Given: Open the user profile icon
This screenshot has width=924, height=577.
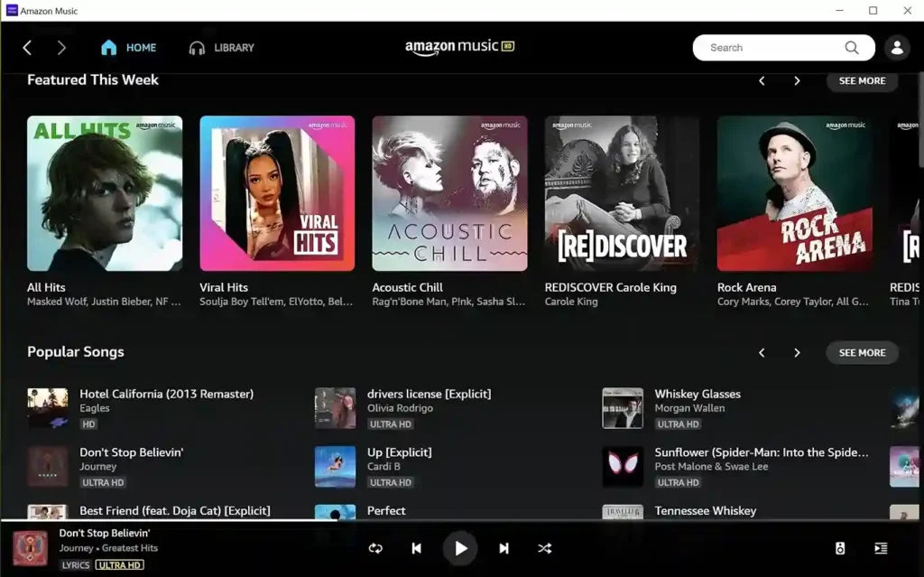Looking at the screenshot, I should point(896,48).
